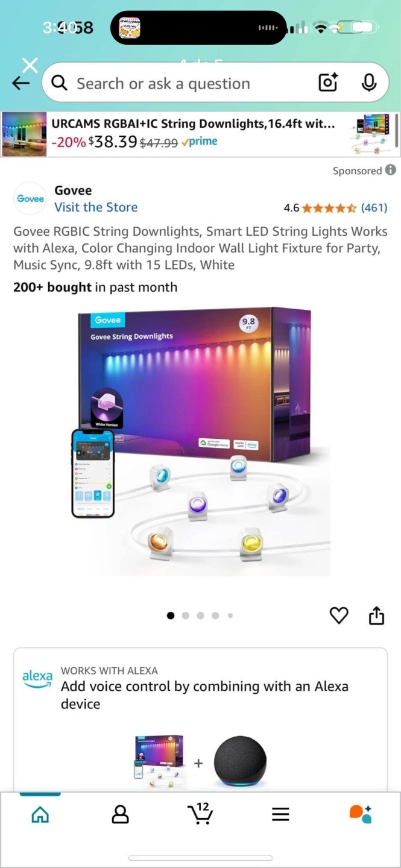Open the Rufus AI assistant icon
The height and width of the screenshot is (868, 401).
pyautogui.click(x=361, y=814)
